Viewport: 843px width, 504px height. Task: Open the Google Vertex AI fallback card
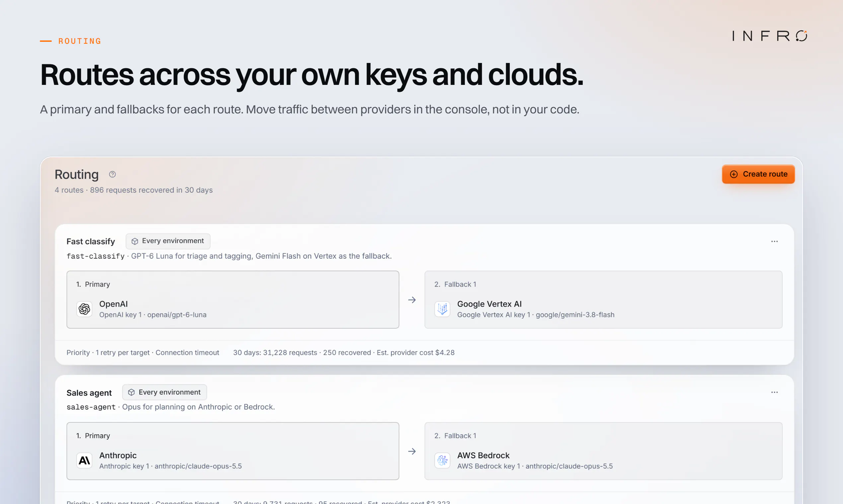[x=603, y=299]
